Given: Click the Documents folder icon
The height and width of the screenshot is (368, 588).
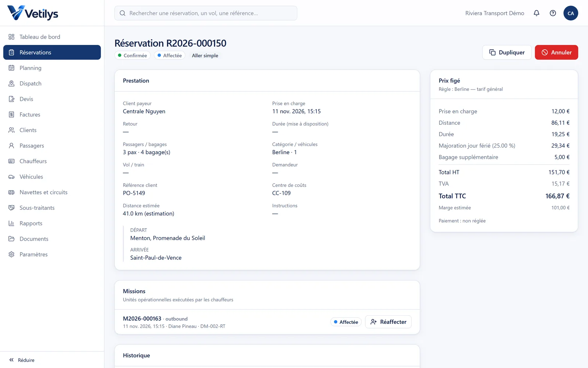Looking at the screenshot, I should tap(11, 239).
